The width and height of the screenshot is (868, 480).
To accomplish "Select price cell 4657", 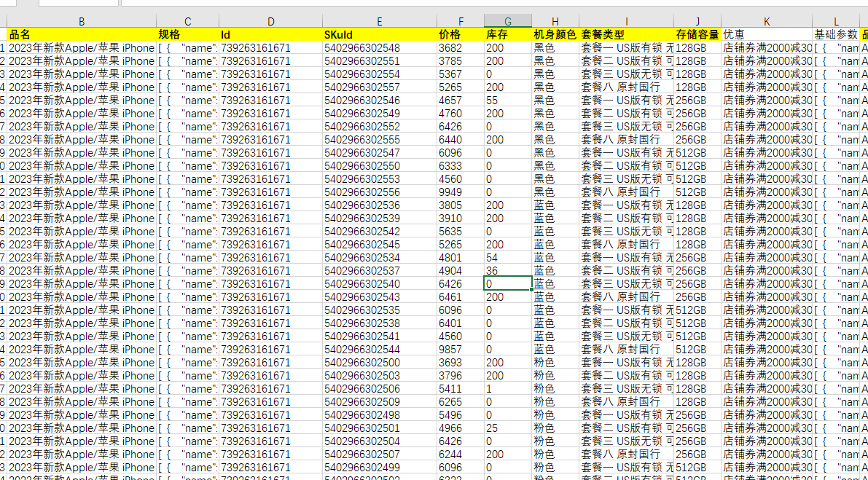I will pos(461,100).
